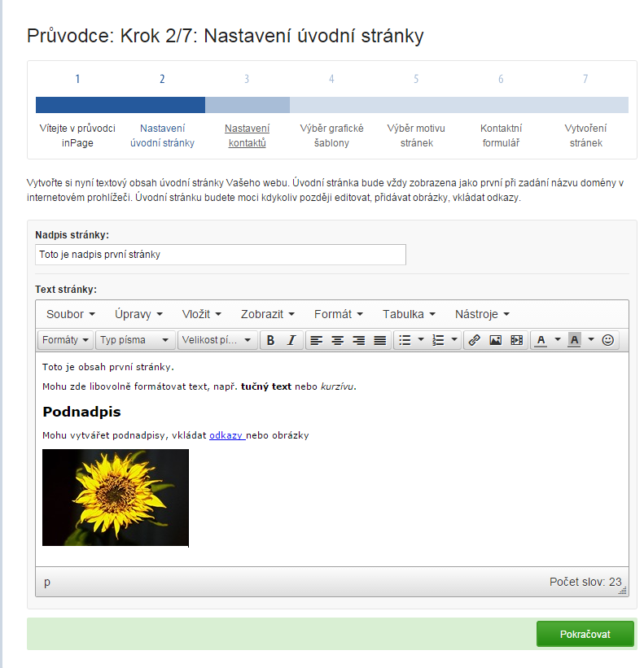Grab the editor resize handle in the corner
The height and width of the screenshot is (668, 644).
pos(623,591)
